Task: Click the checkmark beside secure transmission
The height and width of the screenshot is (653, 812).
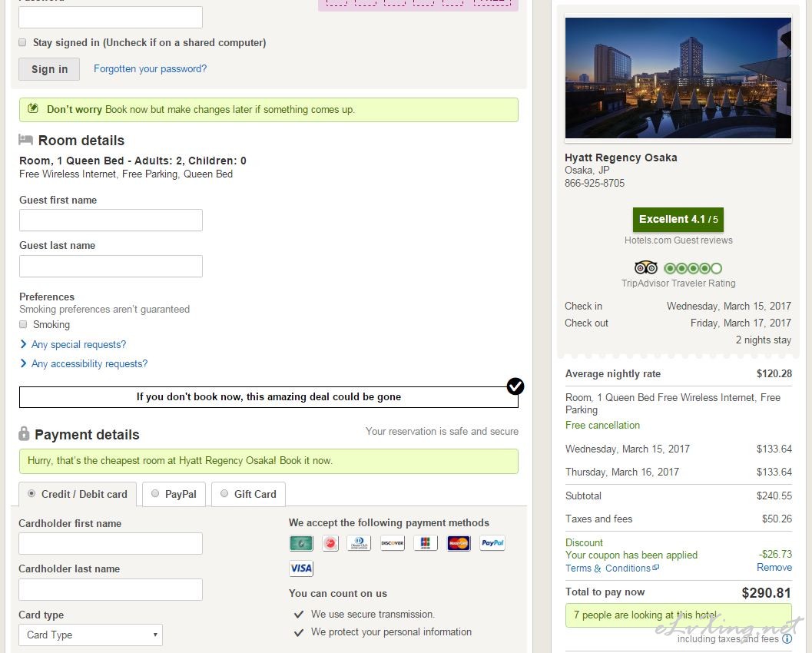Action: tap(298, 615)
